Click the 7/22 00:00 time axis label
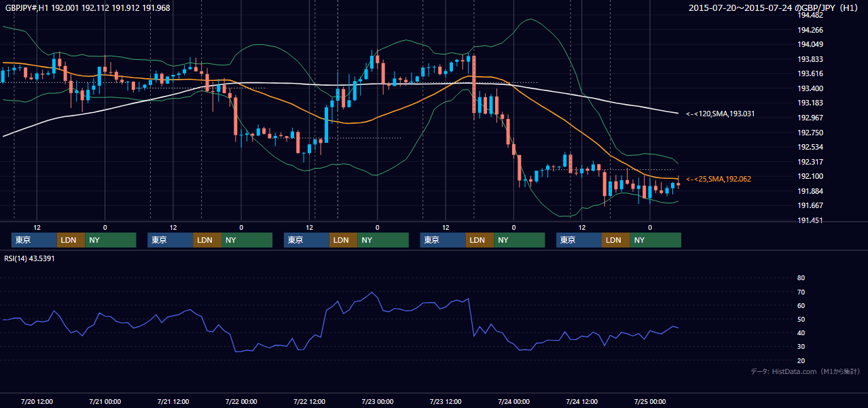868x408 pixels. 241,401
